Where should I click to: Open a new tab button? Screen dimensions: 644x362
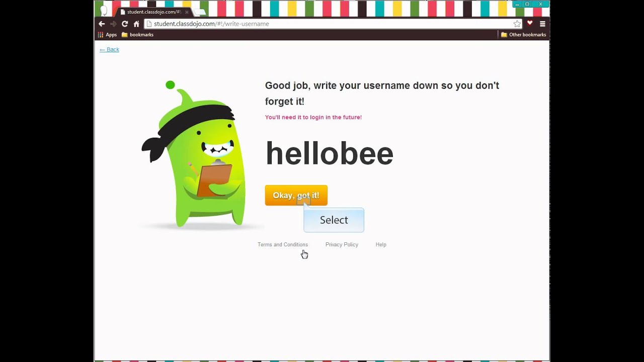[200, 12]
